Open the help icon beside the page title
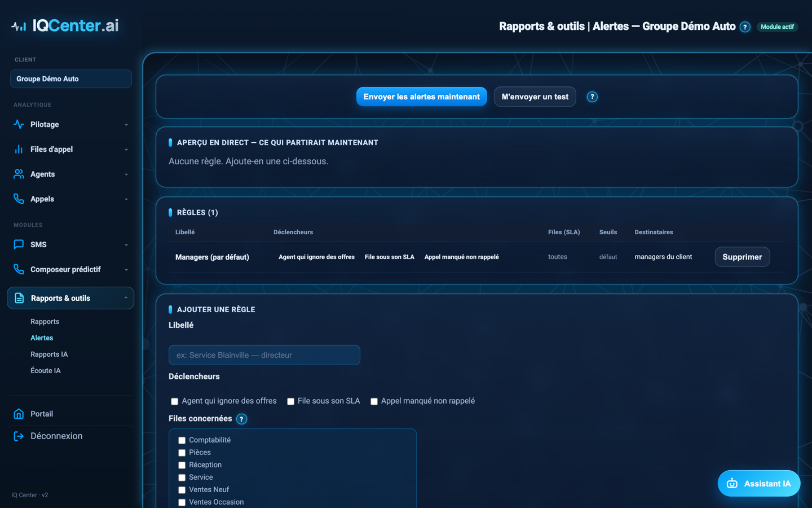 click(745, 27)
